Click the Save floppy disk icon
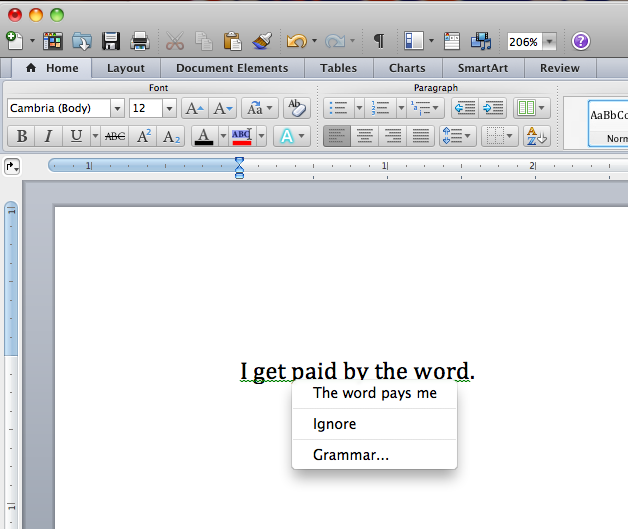Viewport: 628px width, 529px height. coord(111,41)
